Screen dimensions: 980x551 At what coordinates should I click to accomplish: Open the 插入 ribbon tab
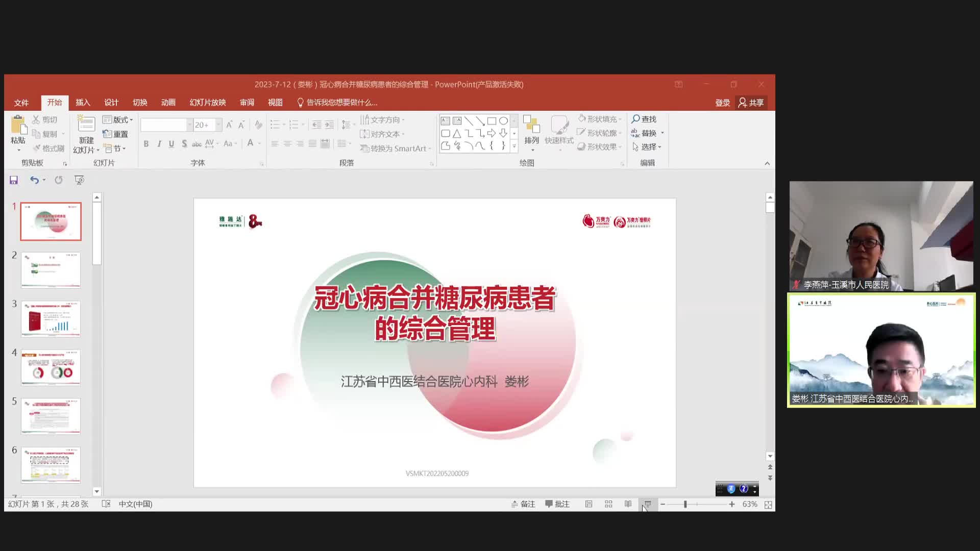tap(83, 103)
